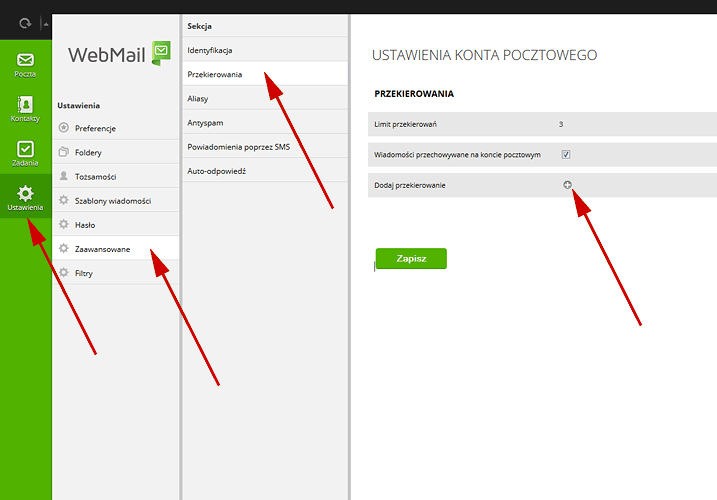The image size is (717, 500).
Task: Click the Foldery folder icon
Action: pyautogui.click(x=64, y=152)
